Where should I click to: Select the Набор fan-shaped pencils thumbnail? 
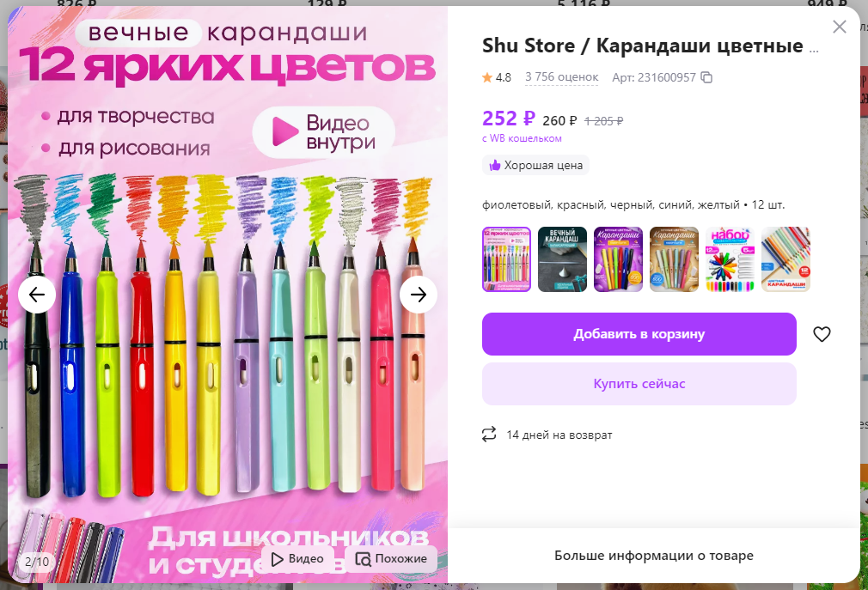pyautogui.click(x=730, y=259)
